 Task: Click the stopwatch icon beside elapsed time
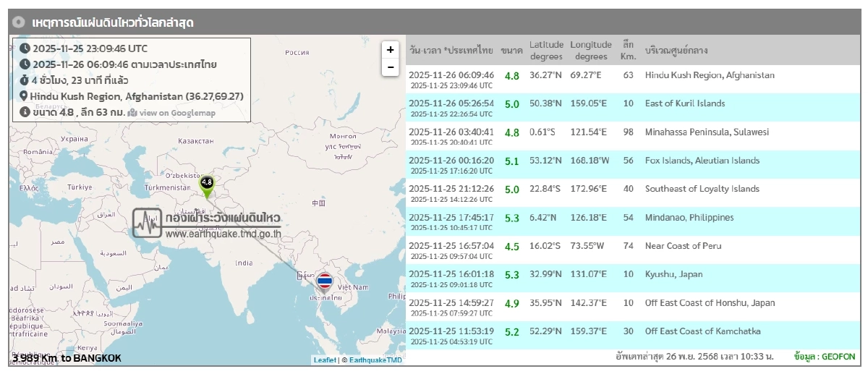[25, 80]
